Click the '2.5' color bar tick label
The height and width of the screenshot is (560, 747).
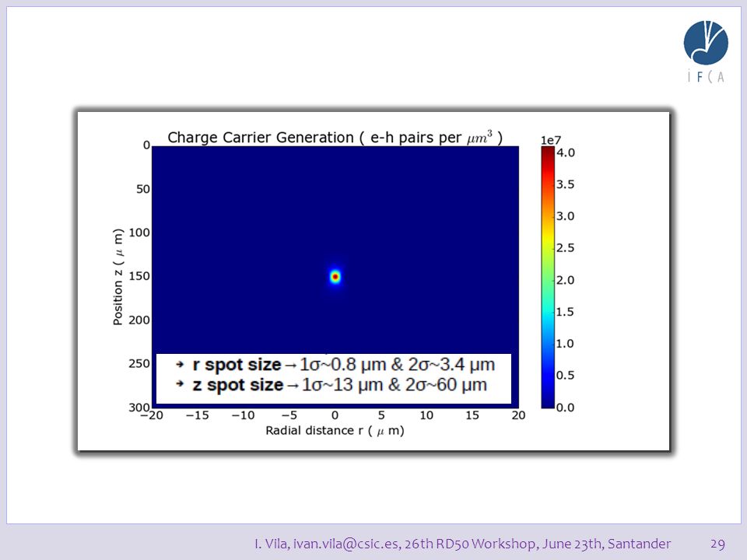[565, 248]
